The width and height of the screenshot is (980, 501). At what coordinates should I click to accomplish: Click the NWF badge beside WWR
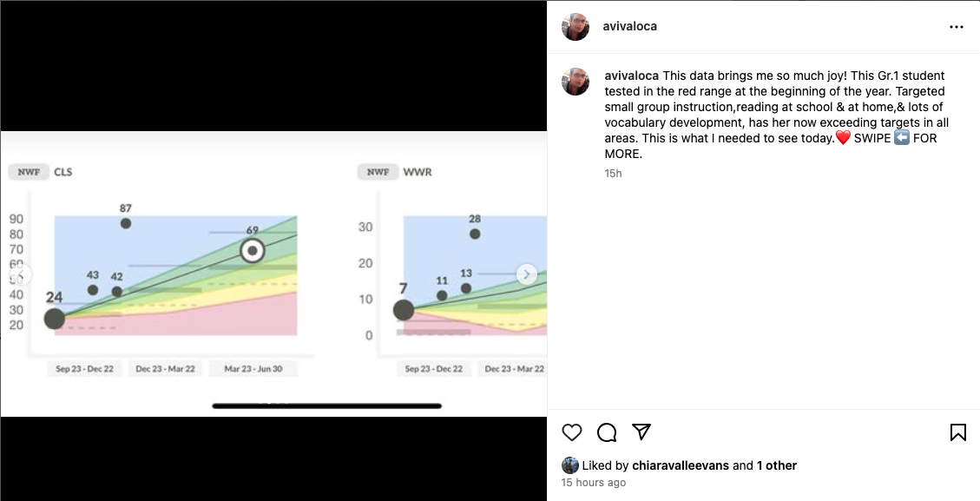pyautogui.click(x=378, y=172)
